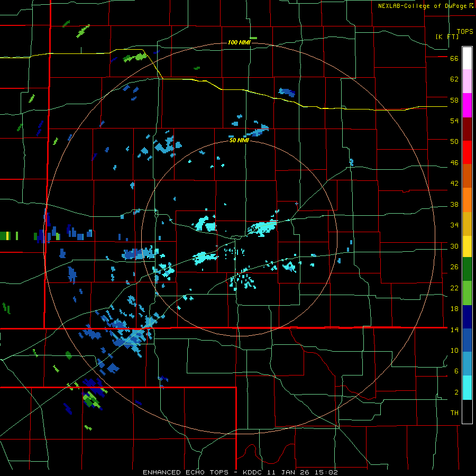Click the black TH swatch at legend bottom
Screen dimensions: 476x476
coord(467,411)
